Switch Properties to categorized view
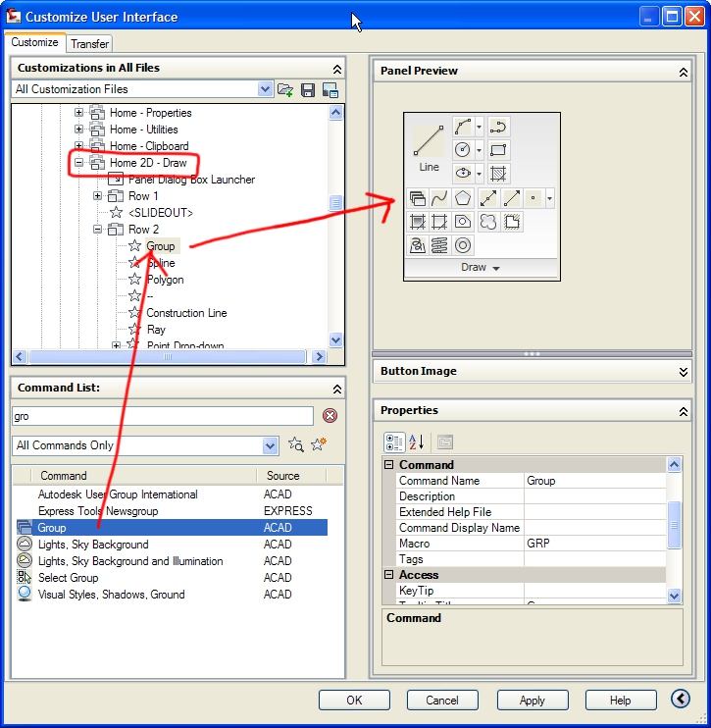The height and width of the screenshot is (728, 711). (x=393, y=442)
